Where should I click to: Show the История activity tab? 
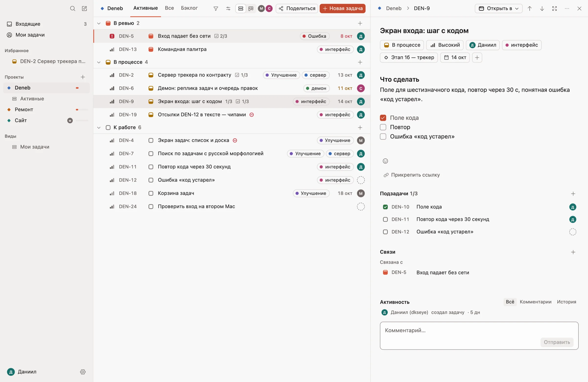(566, 302)
